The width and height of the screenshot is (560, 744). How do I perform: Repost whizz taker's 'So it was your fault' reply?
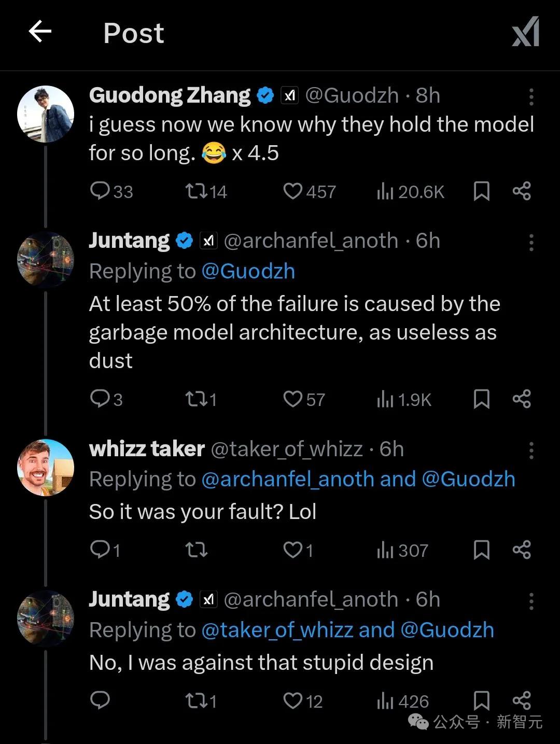coord(197,550)
